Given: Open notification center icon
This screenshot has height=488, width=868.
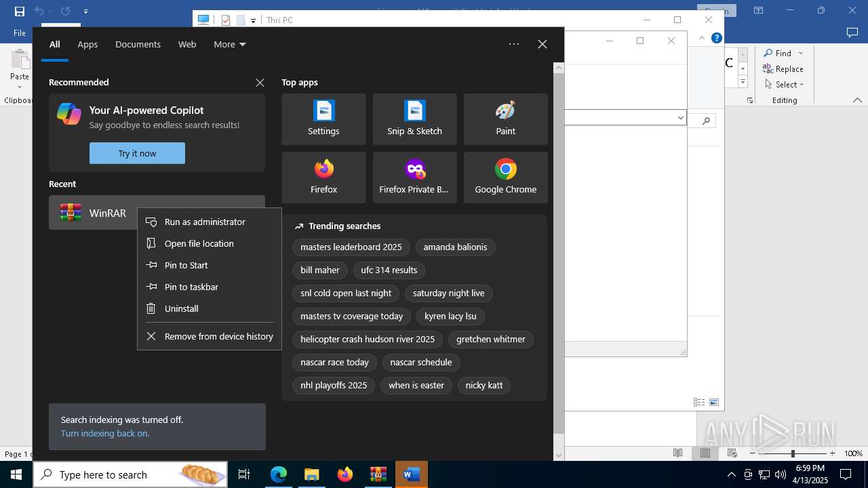Looking at the screenshot, I should click(x=846, y=474).
